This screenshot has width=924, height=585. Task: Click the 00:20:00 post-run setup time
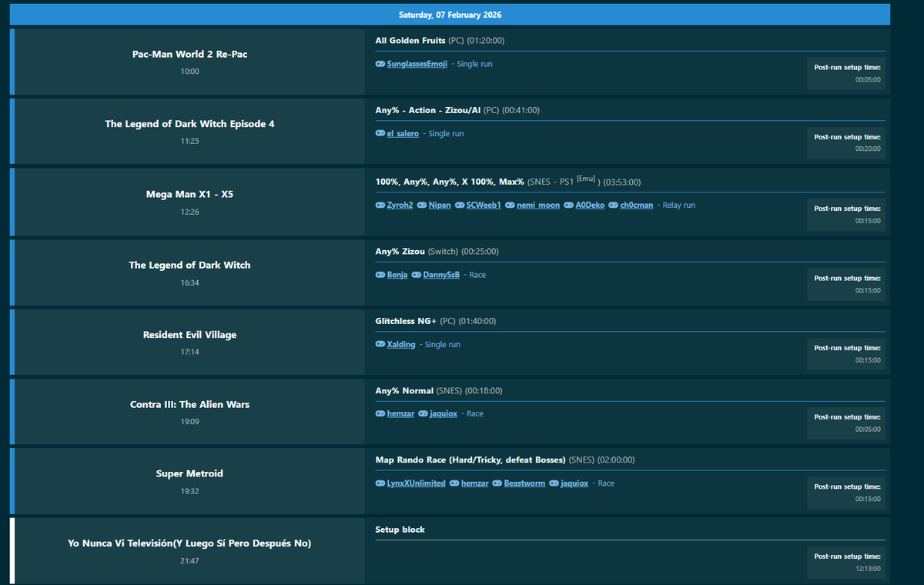tap(868, 149)
